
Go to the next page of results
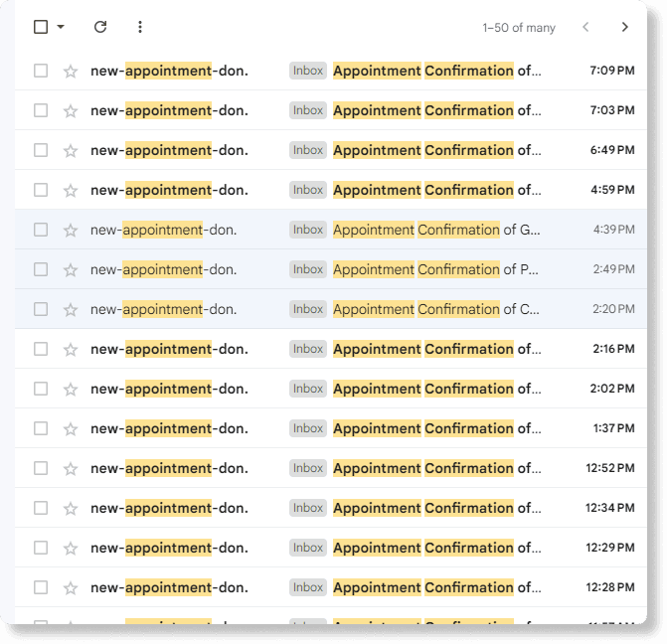[624, 27]
